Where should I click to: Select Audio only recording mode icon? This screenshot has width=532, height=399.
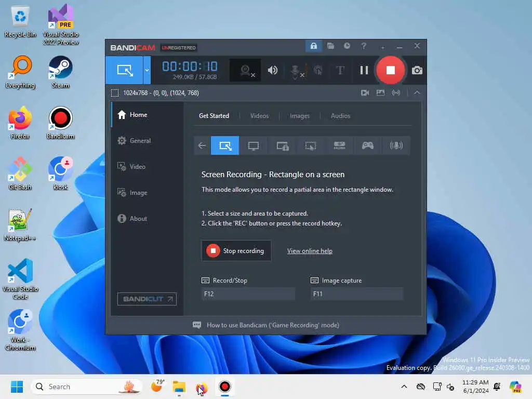coord(396,145)
